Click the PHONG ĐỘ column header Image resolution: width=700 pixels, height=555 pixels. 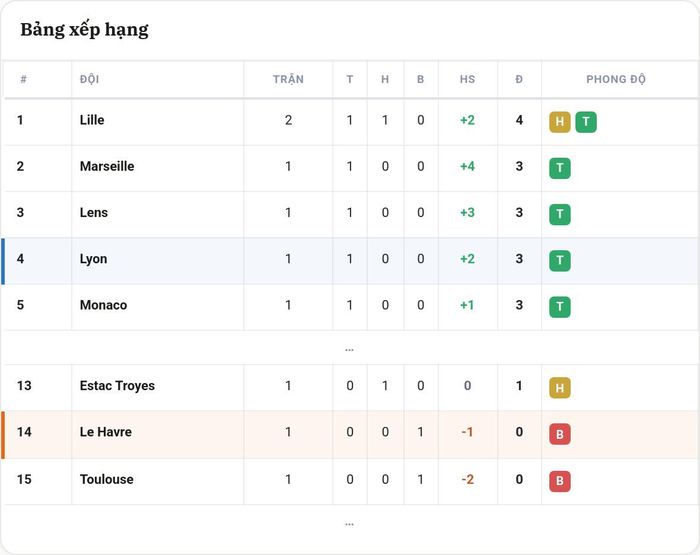(x=616, y=79)
